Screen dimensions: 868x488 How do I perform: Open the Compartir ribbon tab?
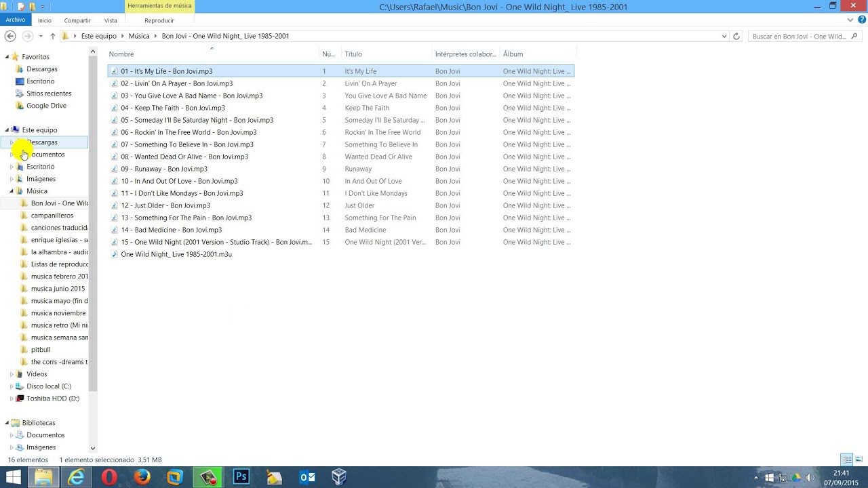click(77, 20)
